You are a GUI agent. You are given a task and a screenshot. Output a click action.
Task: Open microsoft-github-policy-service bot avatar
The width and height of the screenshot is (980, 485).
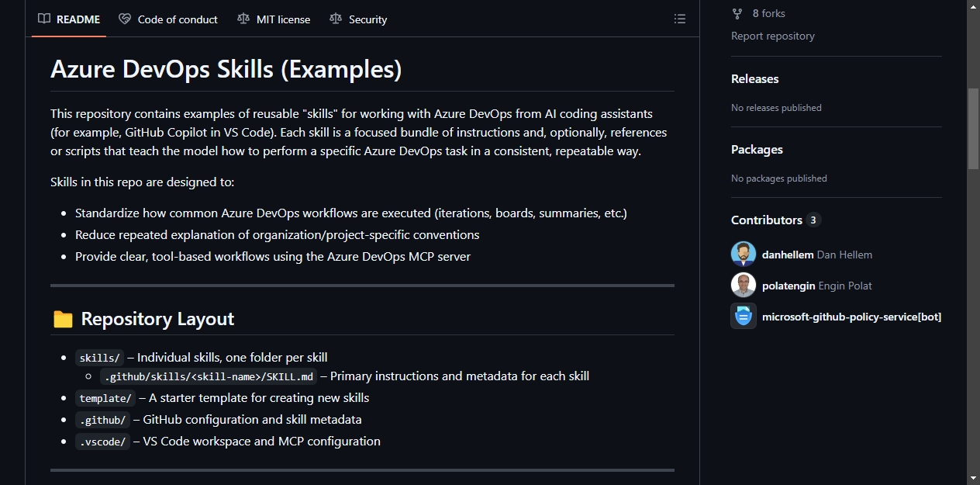click(744, 317)
